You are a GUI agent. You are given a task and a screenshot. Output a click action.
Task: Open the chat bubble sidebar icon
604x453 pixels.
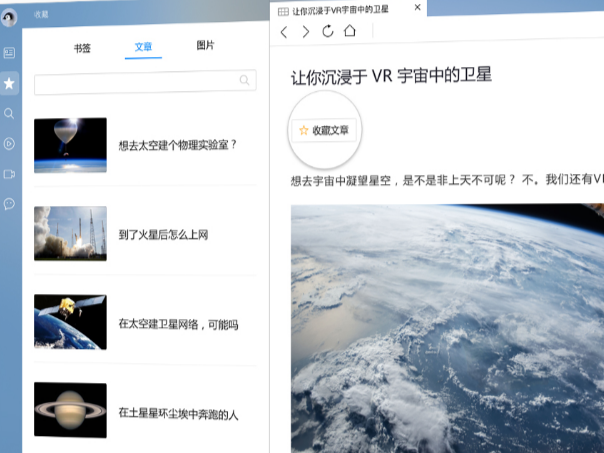tap(9, 204)
